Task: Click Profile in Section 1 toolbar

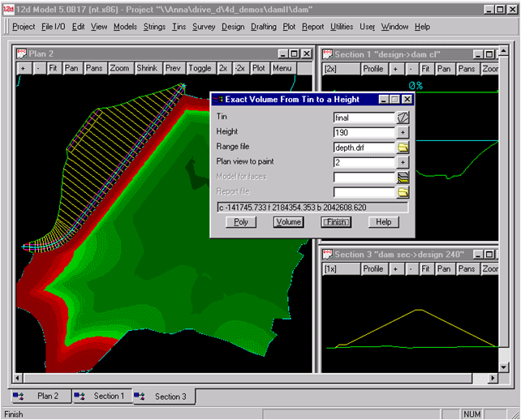Action: coord(372,69)
